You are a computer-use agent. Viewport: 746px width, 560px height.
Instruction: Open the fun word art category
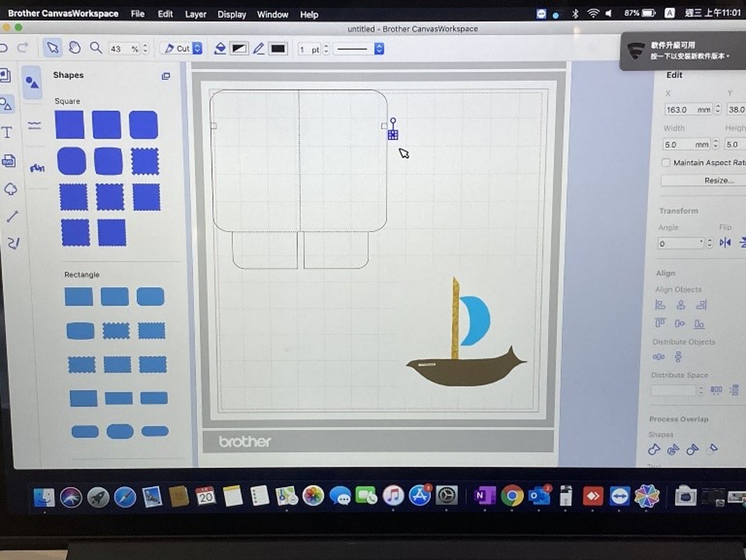[37, 168]
